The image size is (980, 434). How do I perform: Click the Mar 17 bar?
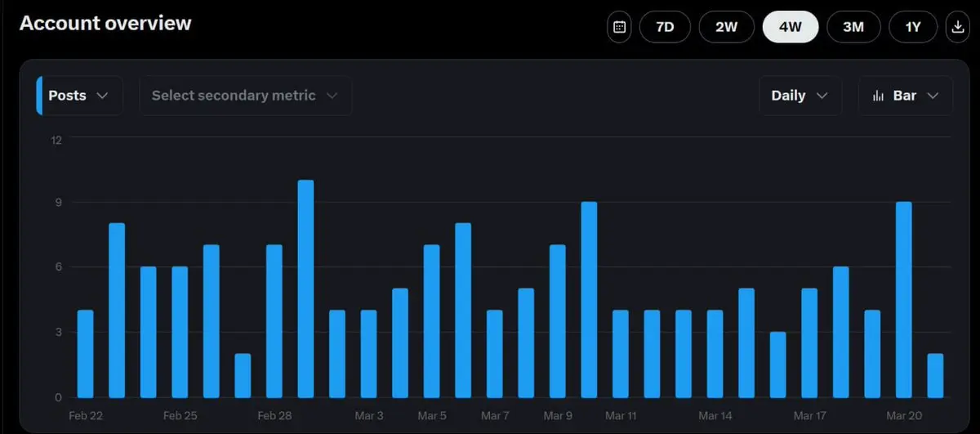click(x=809, y=343)
